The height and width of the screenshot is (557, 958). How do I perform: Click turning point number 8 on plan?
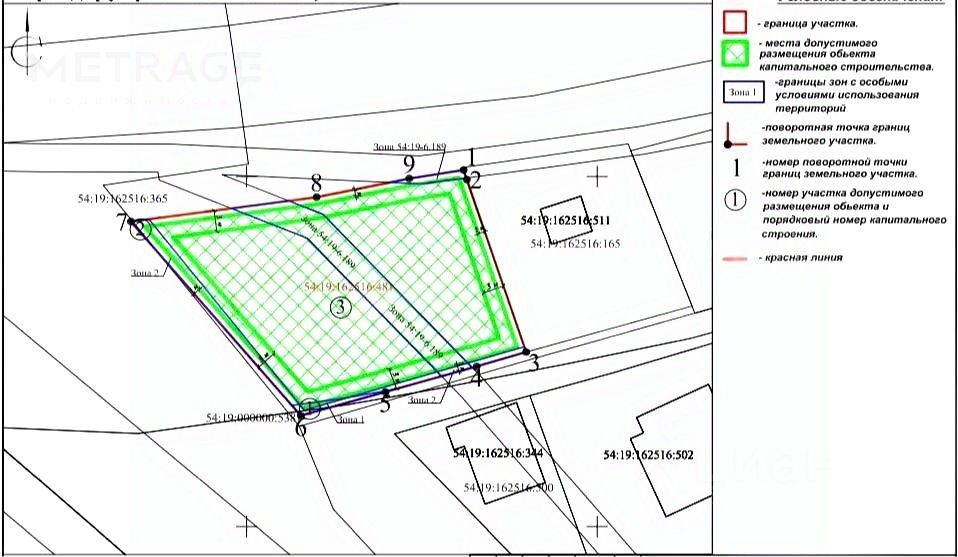316,183
